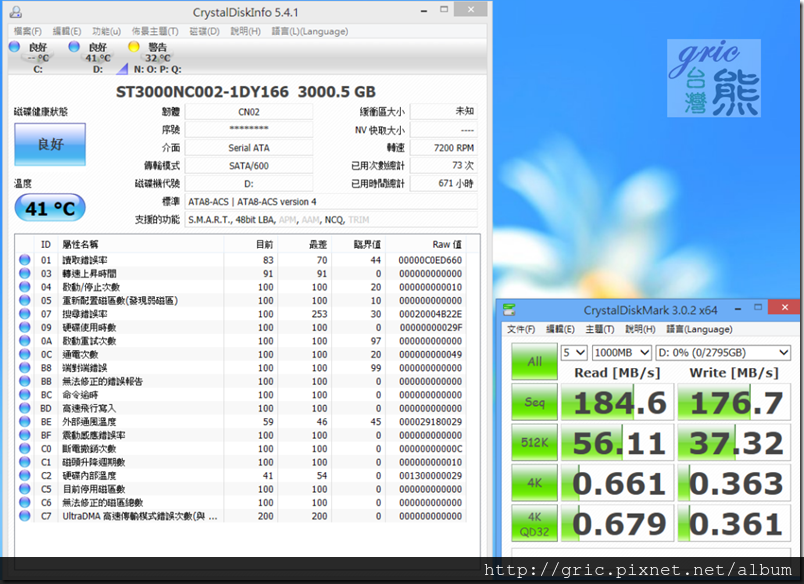Image resolution: width=804 pixels, height=584 pixels.
Task: Click the CrystalDiskInfo app icon in title bar
Action: (x=16, y=12)
